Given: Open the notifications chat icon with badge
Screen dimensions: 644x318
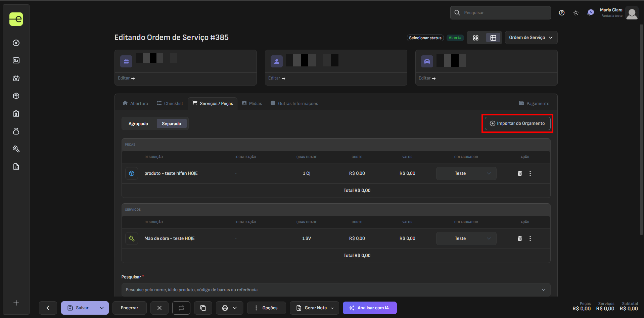Looking at the screenshot, I should 590,13.
